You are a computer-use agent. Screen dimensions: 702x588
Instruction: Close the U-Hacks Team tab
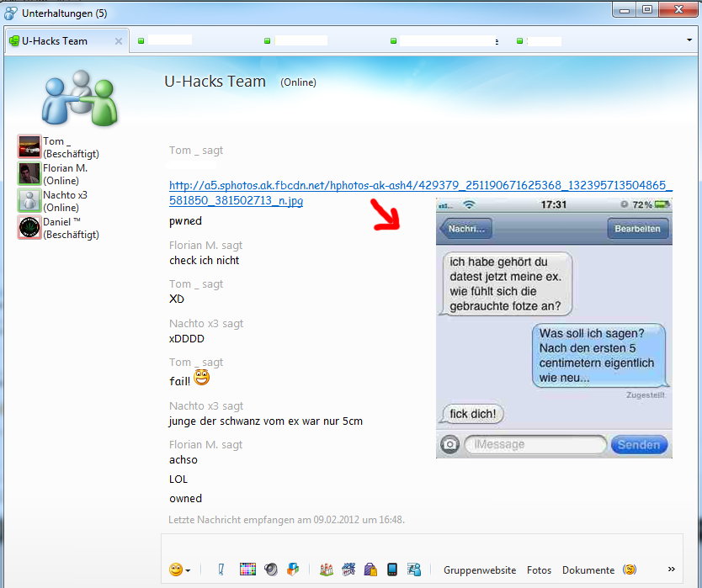coord(119,41)
